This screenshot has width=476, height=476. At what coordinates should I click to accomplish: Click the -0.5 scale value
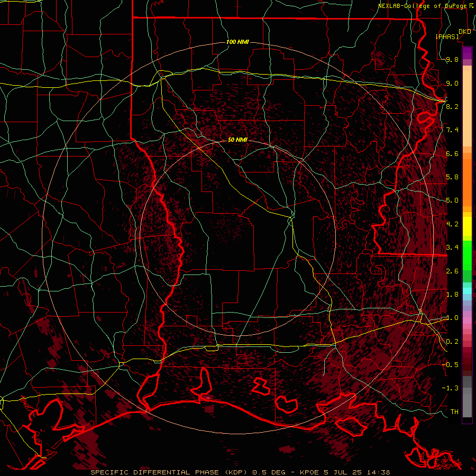pos(450,365)
